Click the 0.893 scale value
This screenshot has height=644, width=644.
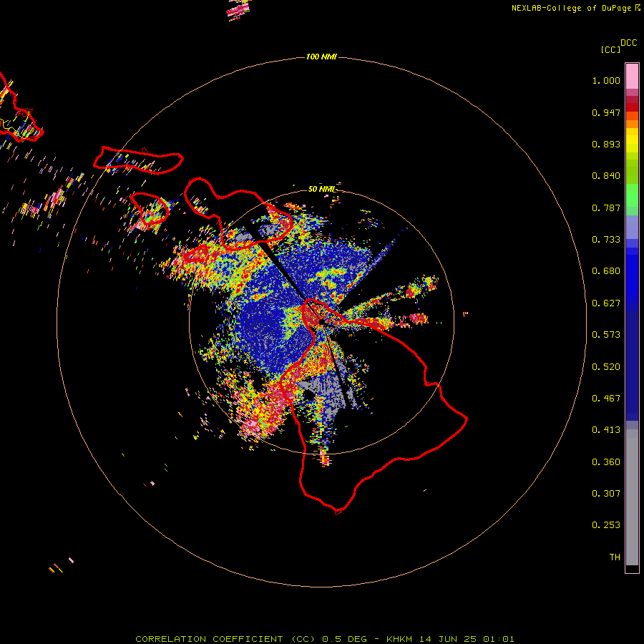coord(606,144)
